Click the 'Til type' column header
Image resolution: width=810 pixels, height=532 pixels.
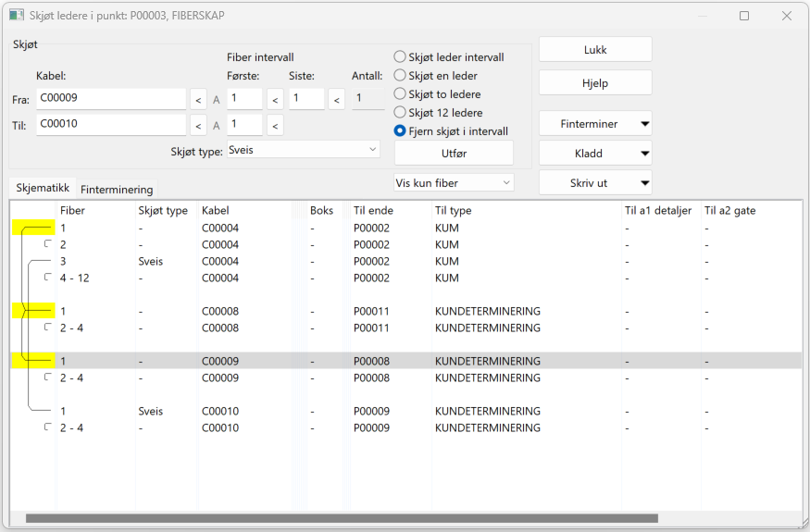(453, 210)
